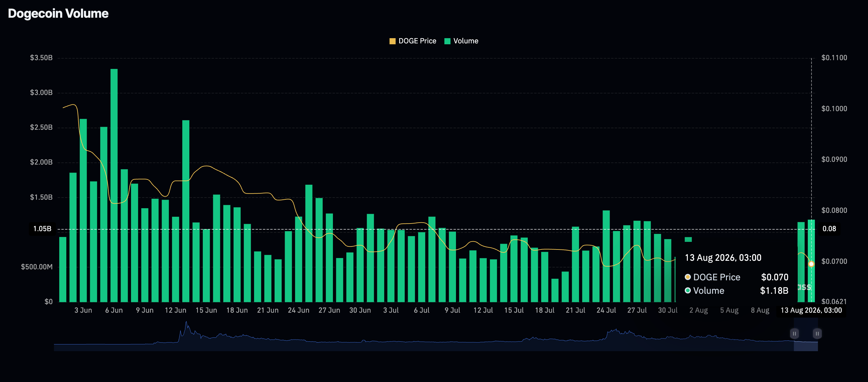Click the 30 Jul date label
This screenshot has width=868, height=382.
click(668, 310)
